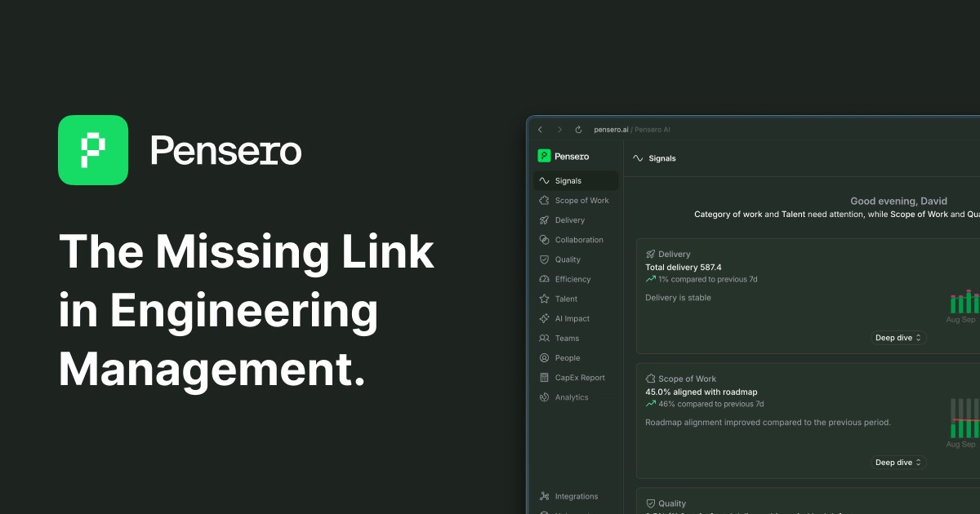Click 46% compared to previous 7d text
The width and height of the screenshot is (980, 514).
tap(711, 404)
